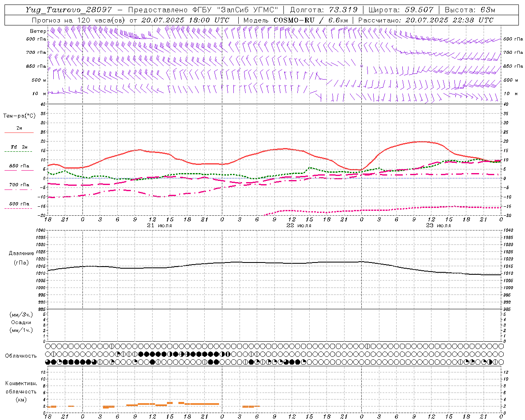This screenshot has width=525, height=420.
Task: Click the '850 гПа' temperature legend entry
Action: tap(19, 166)
